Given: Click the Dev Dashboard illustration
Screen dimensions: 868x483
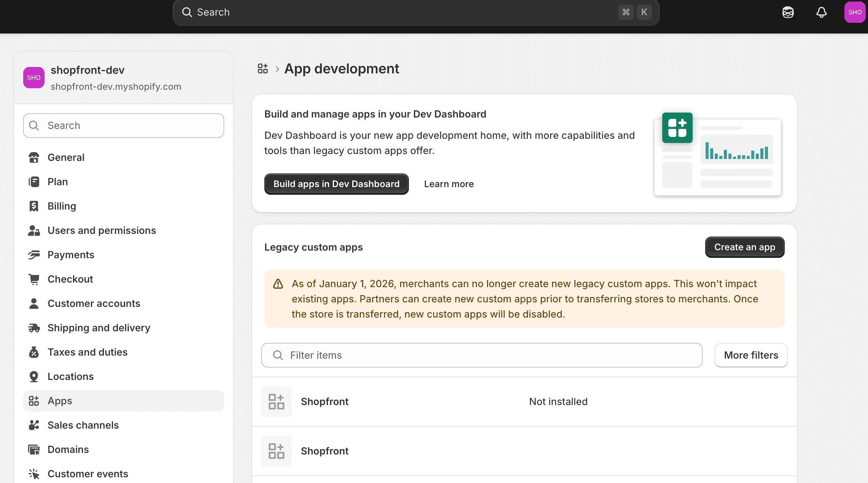Looking at the screenshot, I should point(718,154).
